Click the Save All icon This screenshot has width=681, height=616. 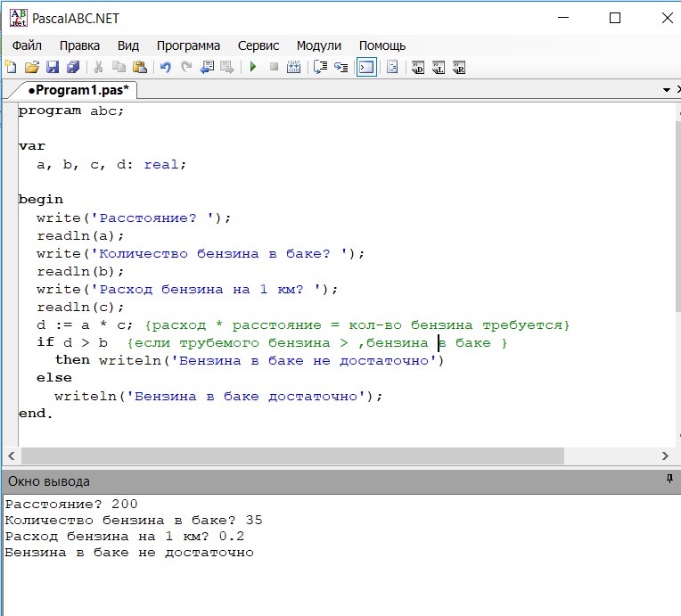[x=73, y=67]
